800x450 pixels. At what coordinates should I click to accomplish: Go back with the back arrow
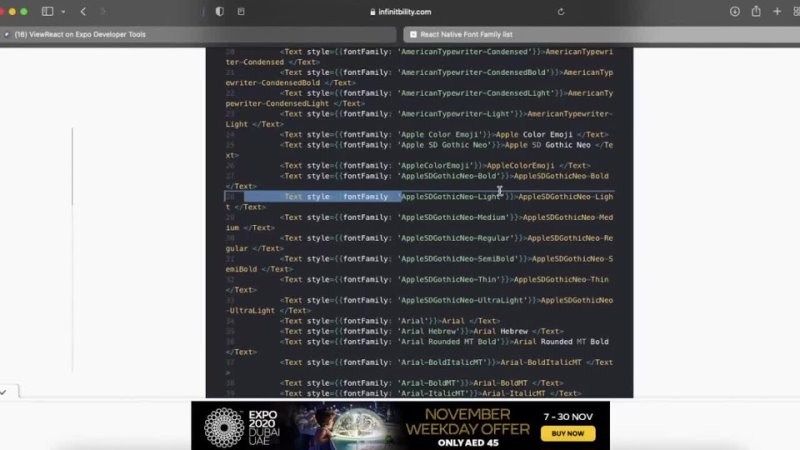[83, 11]
